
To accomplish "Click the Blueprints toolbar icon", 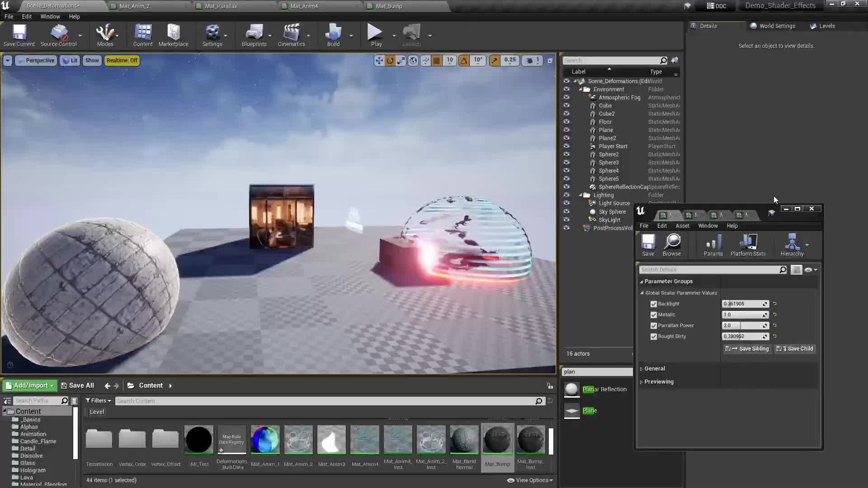I will pos(255,35).
